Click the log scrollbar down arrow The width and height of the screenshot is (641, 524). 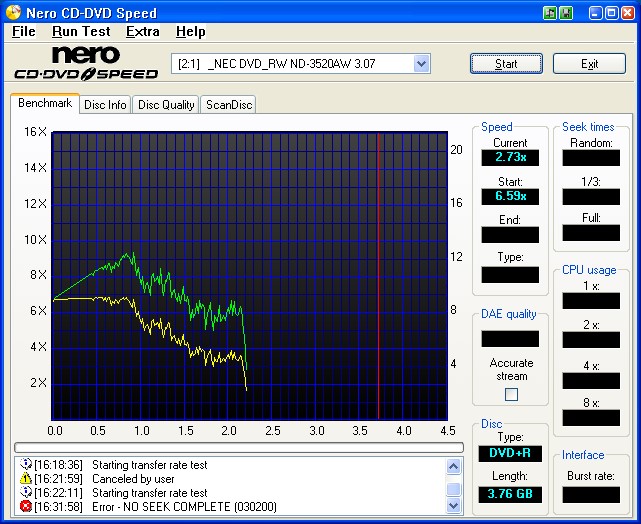pos(454,505)
